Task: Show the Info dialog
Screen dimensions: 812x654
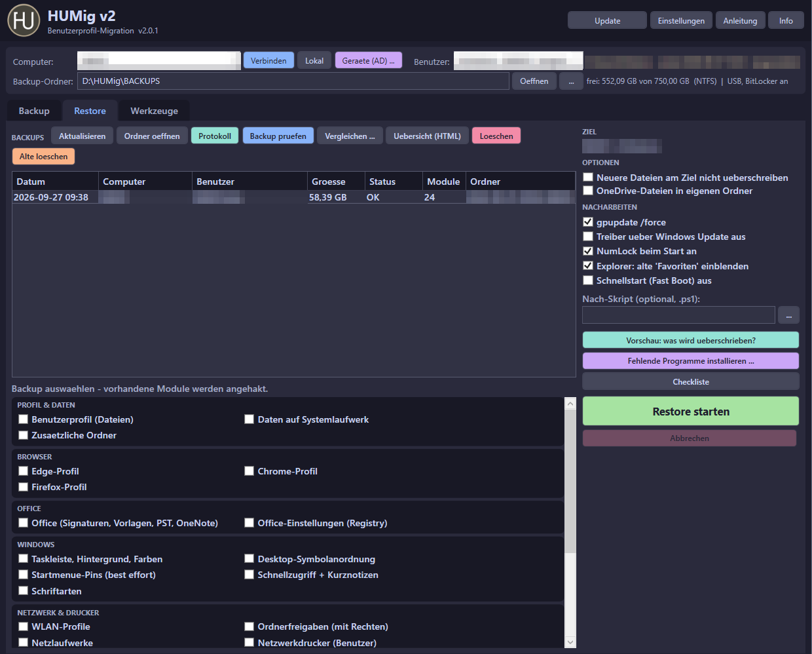Action: (786, 21)
